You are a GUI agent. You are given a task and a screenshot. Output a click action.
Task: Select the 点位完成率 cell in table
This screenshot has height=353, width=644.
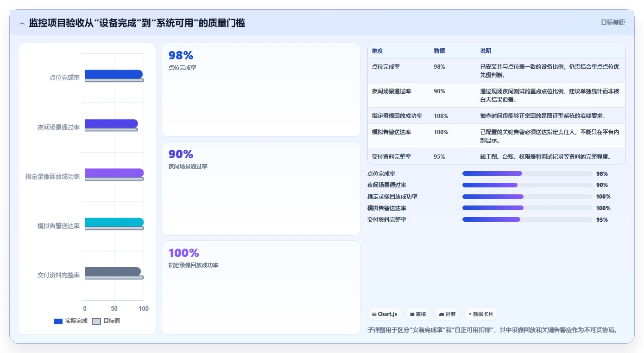[386, 67]
